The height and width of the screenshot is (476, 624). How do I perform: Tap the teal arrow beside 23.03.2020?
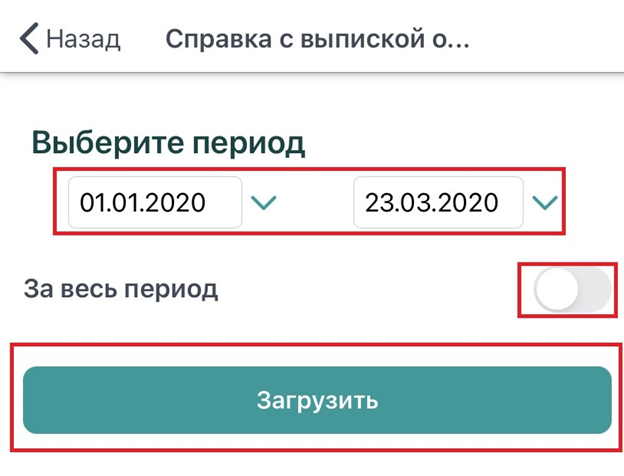click(544, 203)
